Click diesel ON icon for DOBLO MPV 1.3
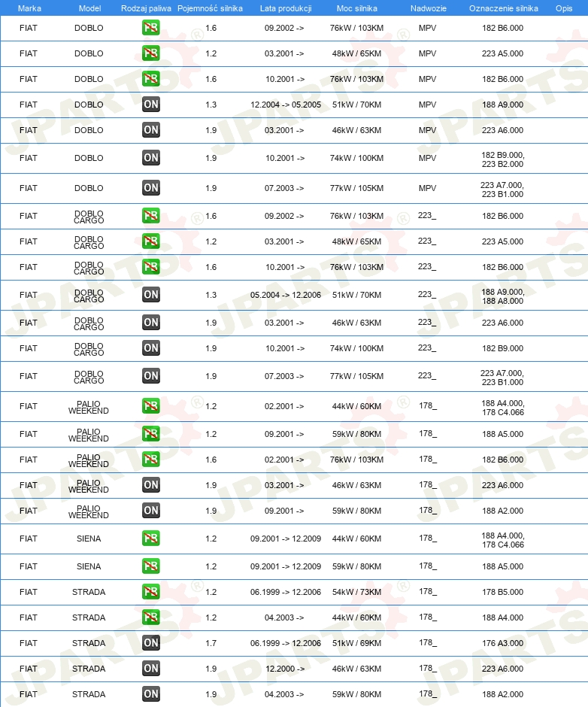Viewport: 588px width, 707px height. 150,105
